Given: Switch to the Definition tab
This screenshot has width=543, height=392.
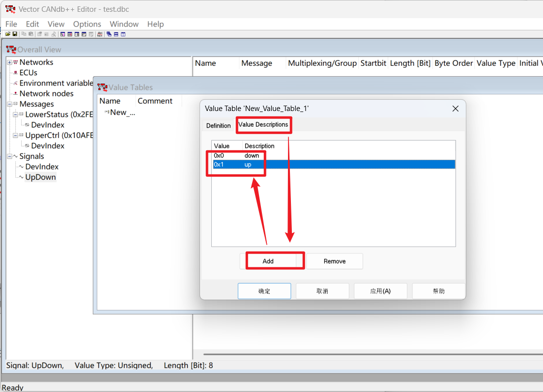Looking at the screenshot, I should [218, 126].
